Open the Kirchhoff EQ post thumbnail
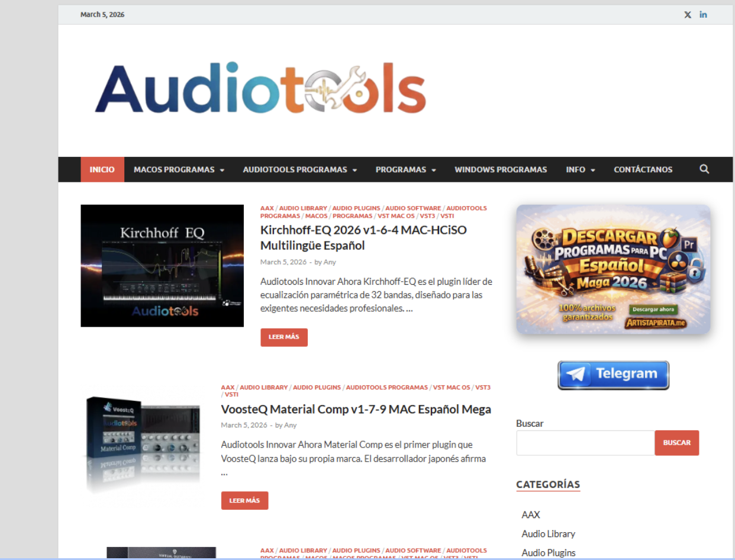735x560 pixels. point(162,266)
